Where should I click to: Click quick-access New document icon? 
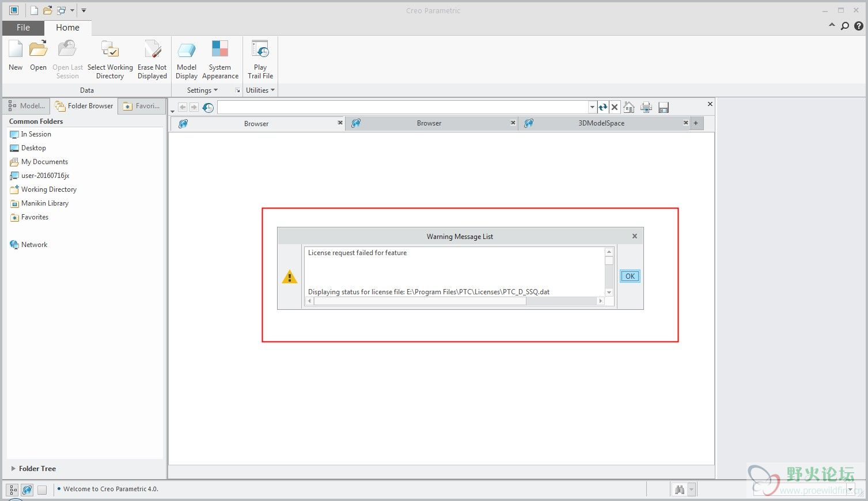34,10
